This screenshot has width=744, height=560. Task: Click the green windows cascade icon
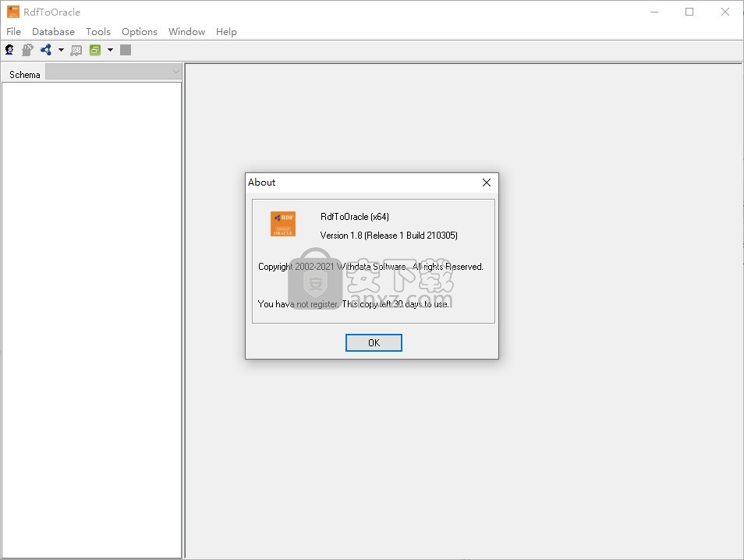[x=95, y=50]
